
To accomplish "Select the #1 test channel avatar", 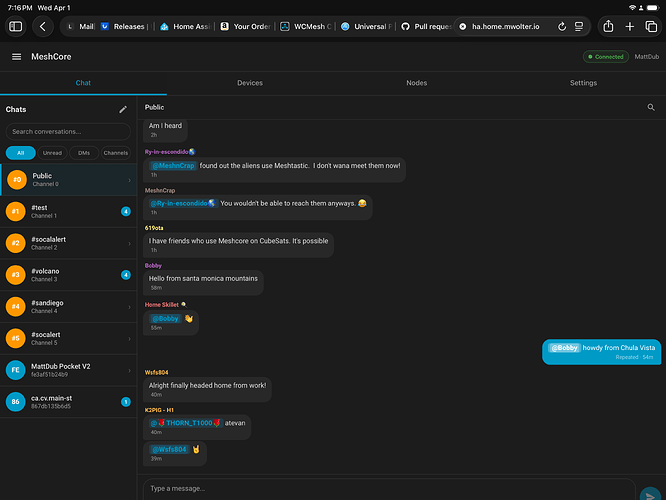I will (15, 212).
